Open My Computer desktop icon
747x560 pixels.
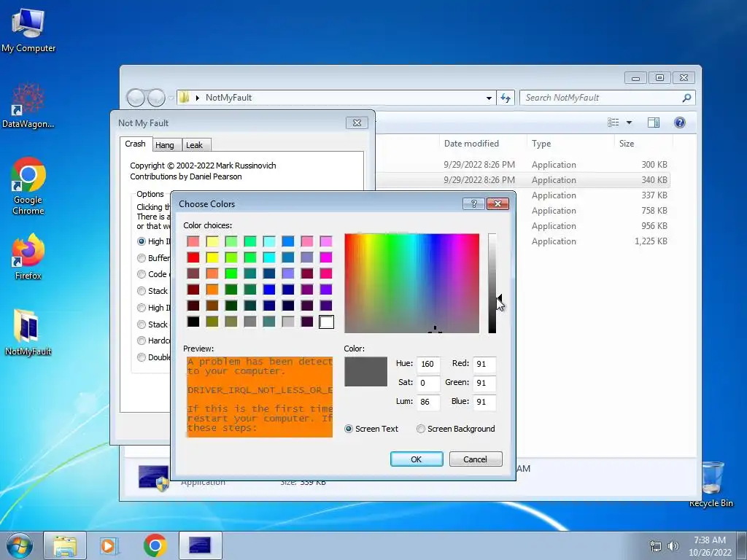[28, 29]
